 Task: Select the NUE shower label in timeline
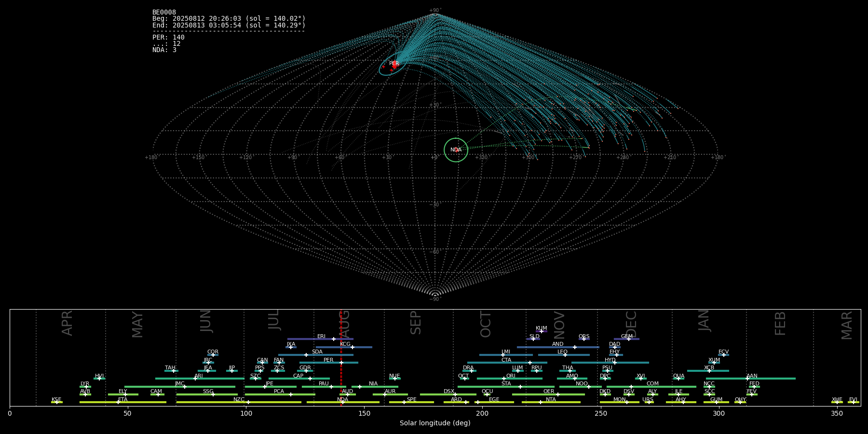click(x=394, y=376)
